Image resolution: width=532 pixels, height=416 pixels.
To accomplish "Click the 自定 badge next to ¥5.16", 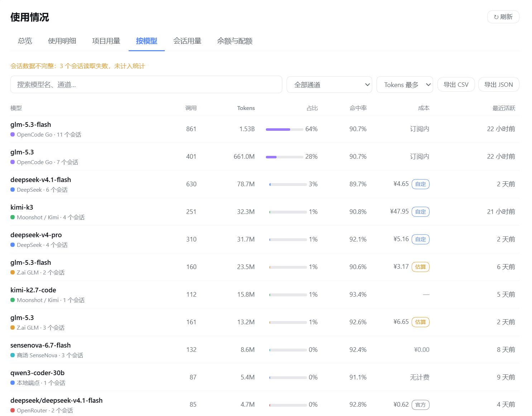I will click(x=421, y=239).
